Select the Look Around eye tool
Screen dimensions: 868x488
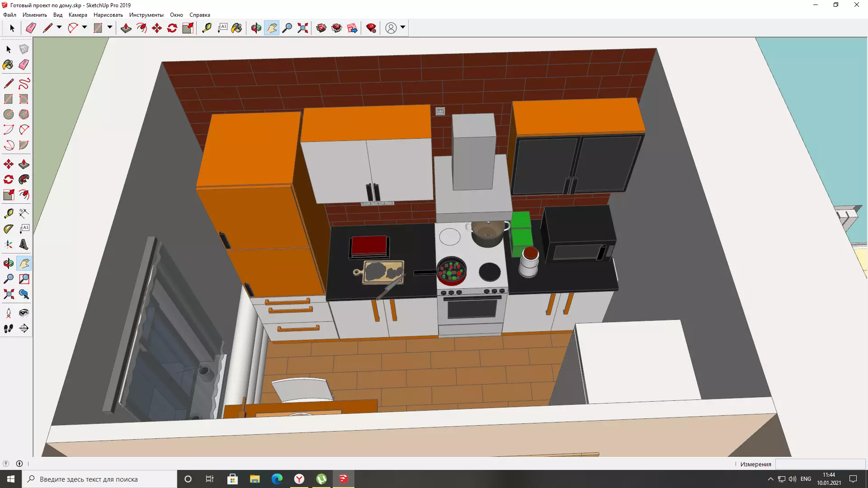[24, 313]
